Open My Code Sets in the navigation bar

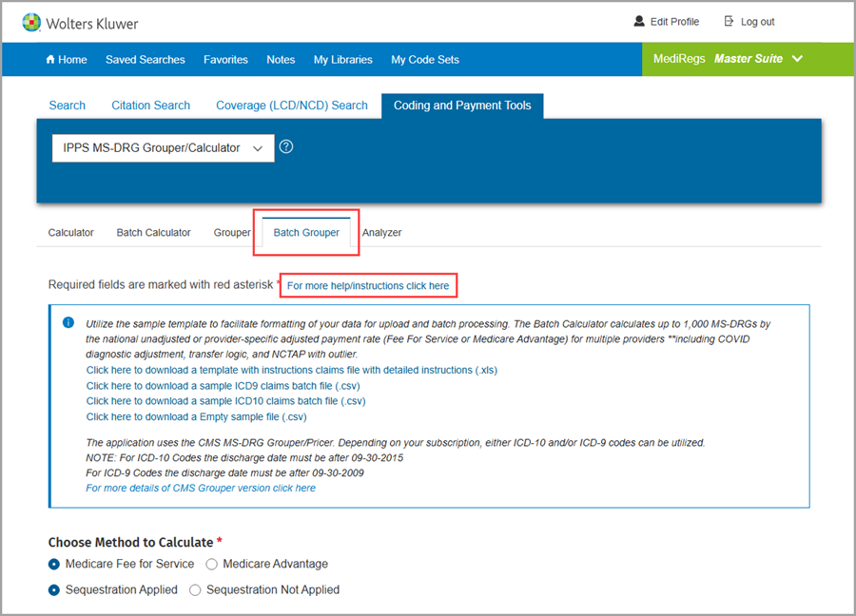coord(425,60)
